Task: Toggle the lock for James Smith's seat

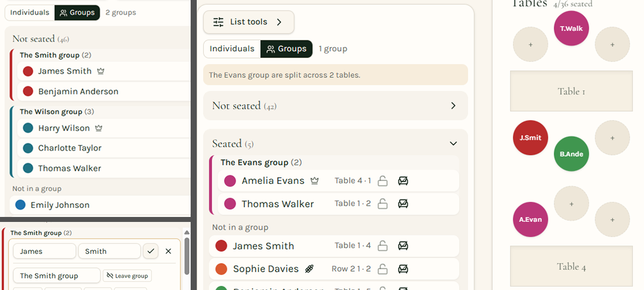Action: pos(382,246)
